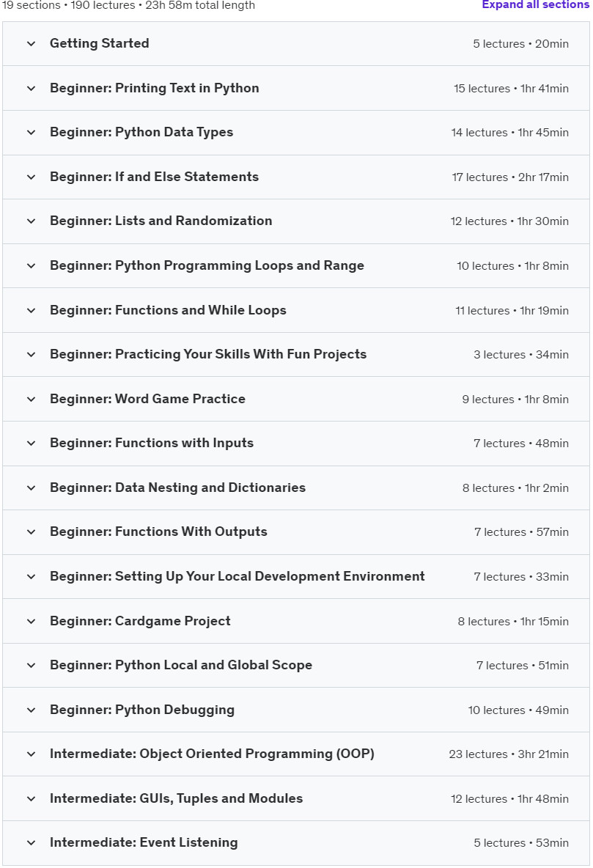Select 'Beginner: Python Local and Global Scope' title
Viewport: 593px width, 868px height.
181,666
